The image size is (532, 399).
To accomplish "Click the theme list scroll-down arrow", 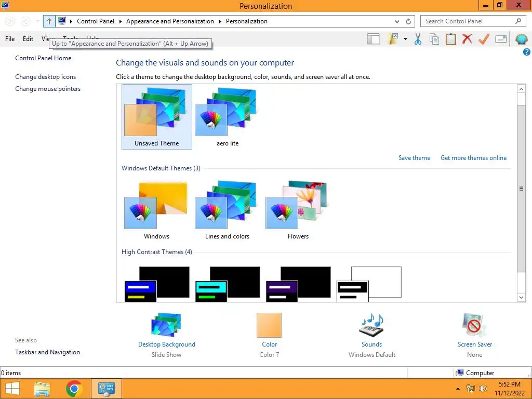I will (x=521, y=297).
